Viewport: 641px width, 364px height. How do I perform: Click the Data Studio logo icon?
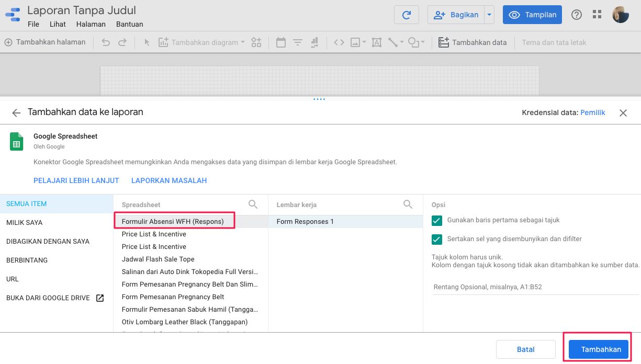13,14
